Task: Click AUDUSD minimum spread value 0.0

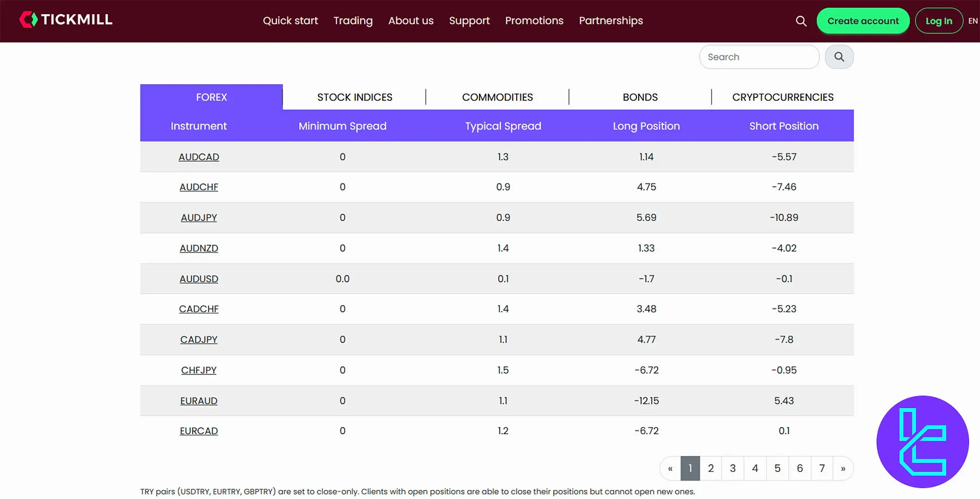Action: pos(342,279)
